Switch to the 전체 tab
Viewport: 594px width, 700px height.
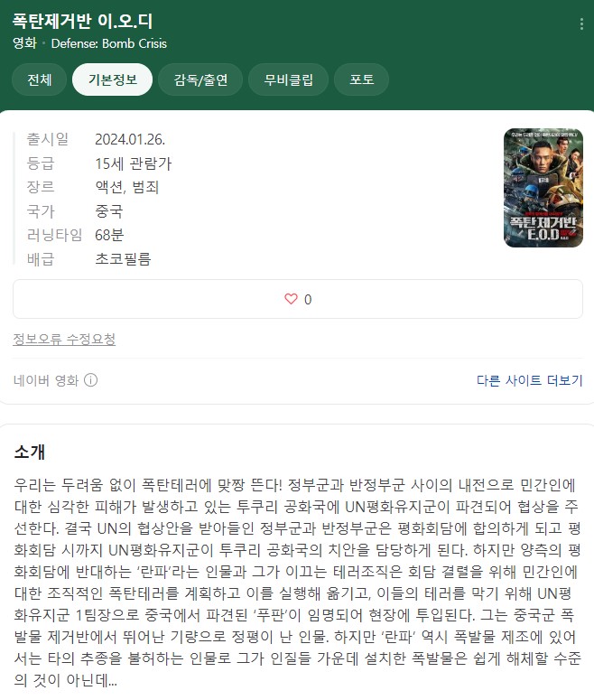(x=40, y=79)
